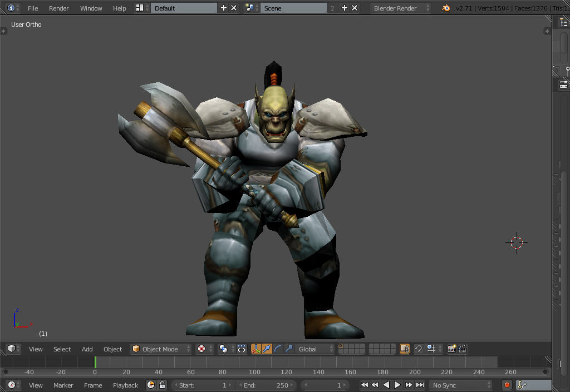
Task: Select the first scene layer button
Action: [341, 346]
